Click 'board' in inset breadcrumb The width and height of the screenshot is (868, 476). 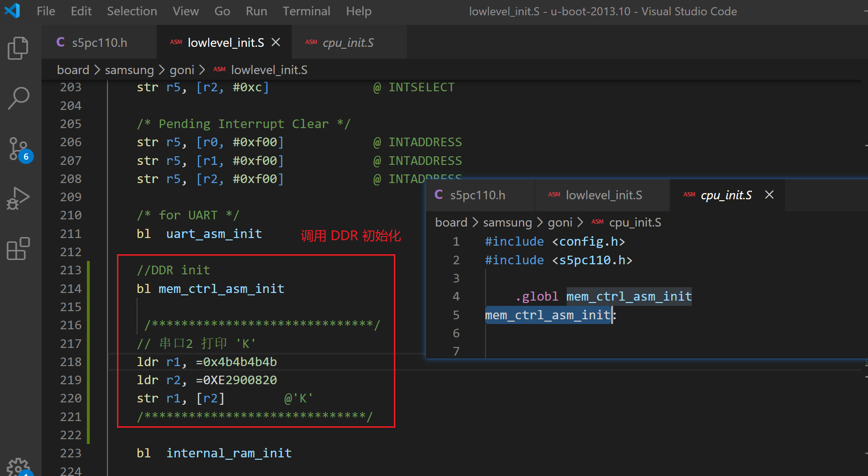click(x=451, y=222)
